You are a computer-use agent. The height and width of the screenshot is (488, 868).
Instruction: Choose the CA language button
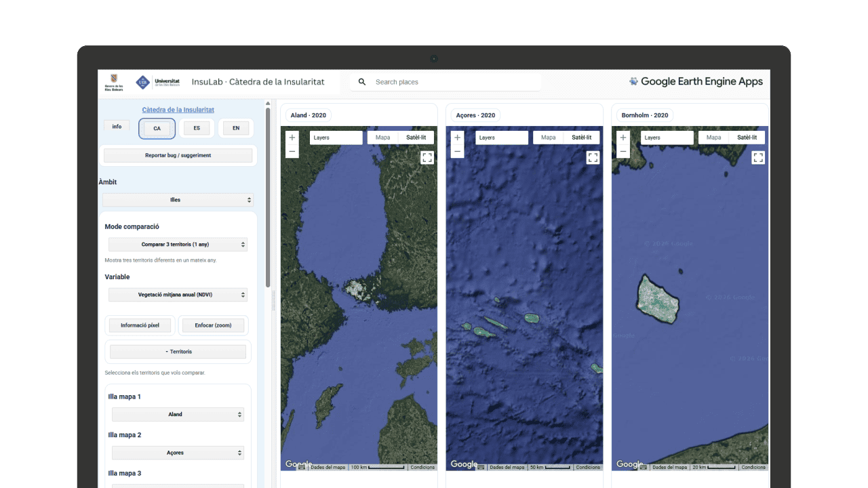click(157, 128)
